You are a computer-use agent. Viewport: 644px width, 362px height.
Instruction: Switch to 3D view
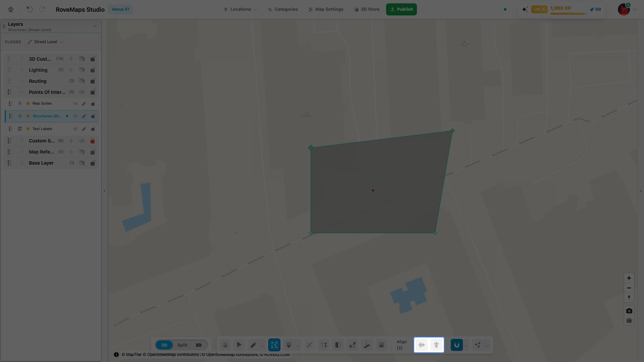coord(199,345)
